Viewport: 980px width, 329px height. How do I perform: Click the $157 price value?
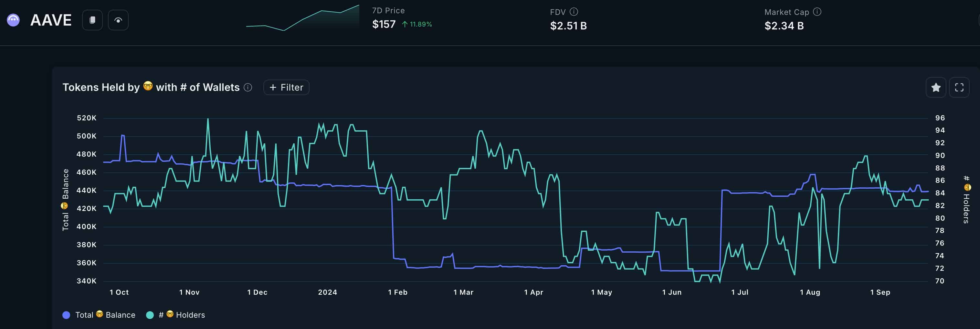[x=384, y=24]
